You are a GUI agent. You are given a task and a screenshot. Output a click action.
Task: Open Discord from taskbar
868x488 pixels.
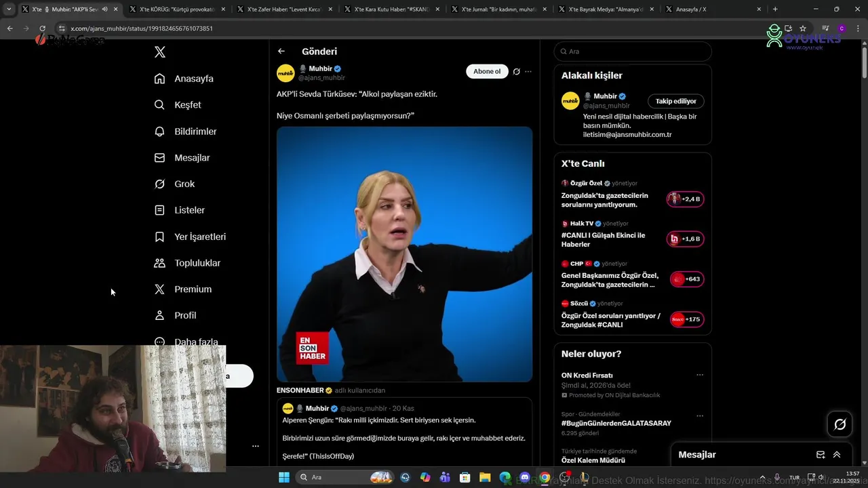(525, 477)
